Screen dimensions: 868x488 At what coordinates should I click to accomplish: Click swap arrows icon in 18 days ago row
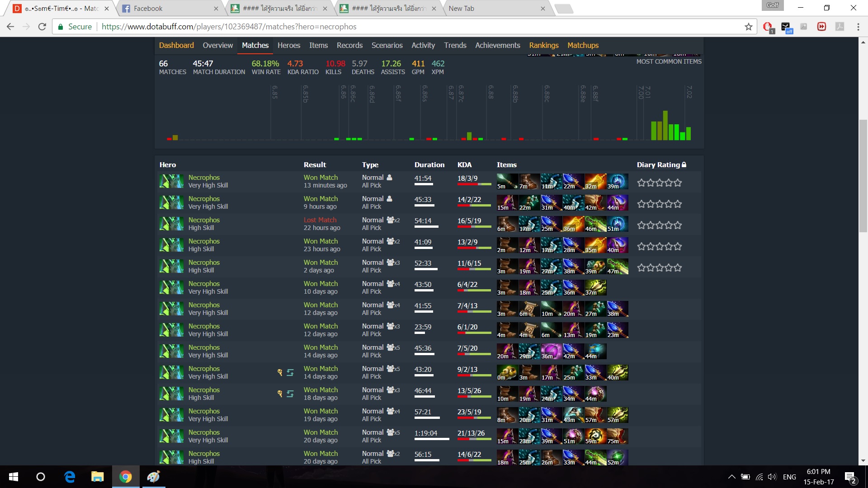tap(290, 394)
